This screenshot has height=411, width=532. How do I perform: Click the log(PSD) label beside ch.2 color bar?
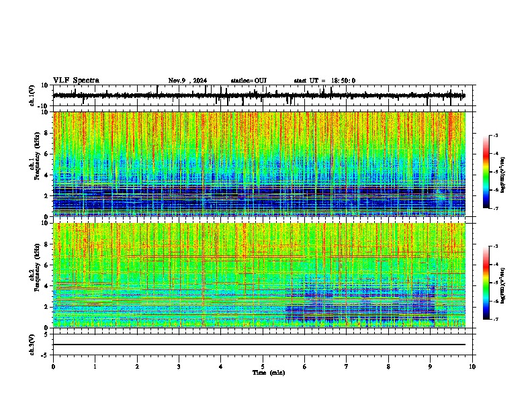pyautogui.click(x=503, y=285)
